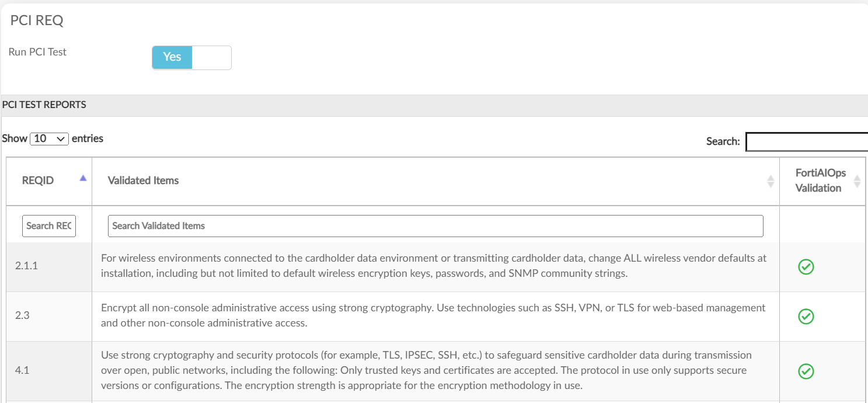868x403 pixels.
Task: Click the PCI REQ page title
Action: point(36,20)
